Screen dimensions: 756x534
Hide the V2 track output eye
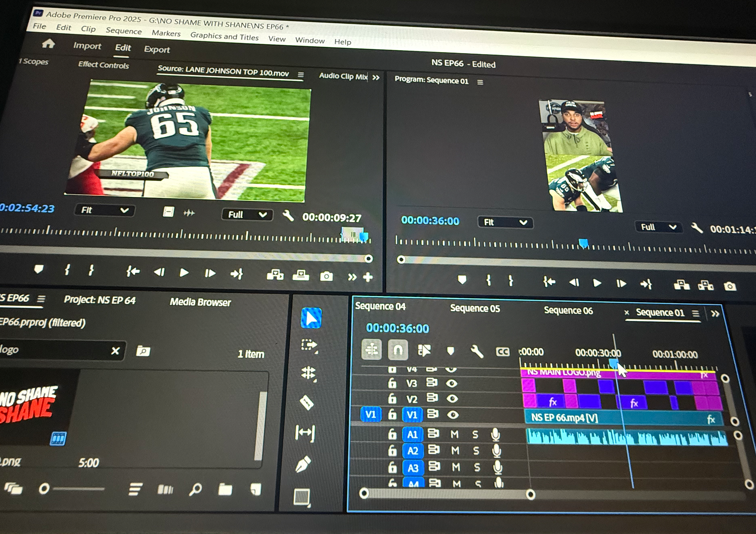[452, 399]
